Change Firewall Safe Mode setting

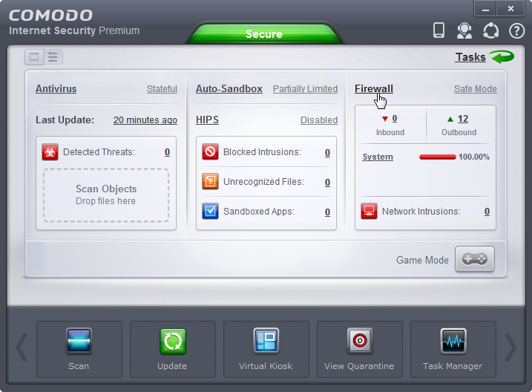(475, 89)
